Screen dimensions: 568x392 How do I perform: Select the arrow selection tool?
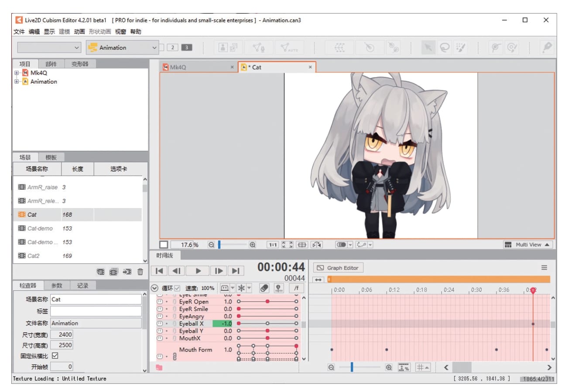tap(428, 48)
